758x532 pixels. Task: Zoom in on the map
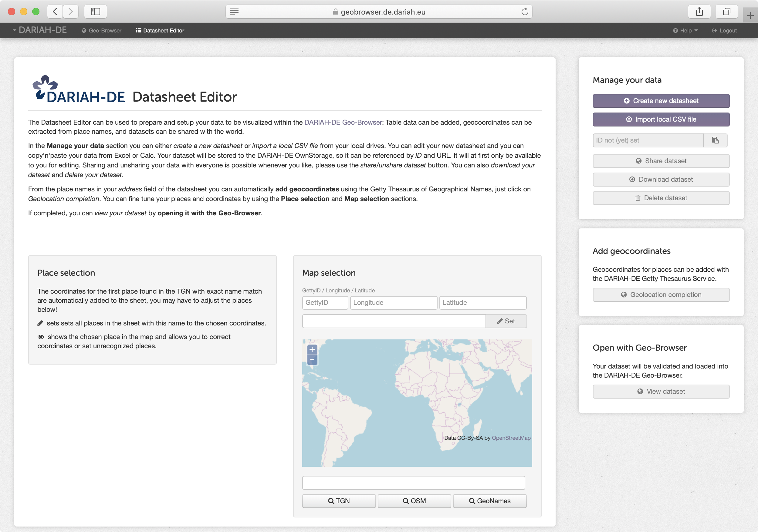pos(312,349)
